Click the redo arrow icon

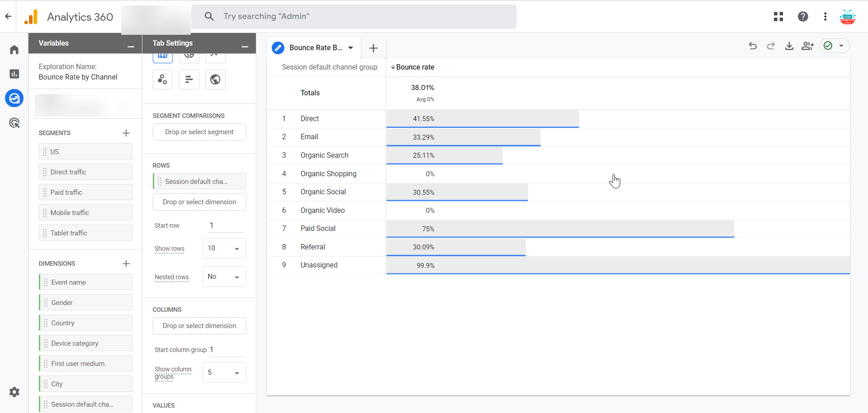click(x=771, y=46)
